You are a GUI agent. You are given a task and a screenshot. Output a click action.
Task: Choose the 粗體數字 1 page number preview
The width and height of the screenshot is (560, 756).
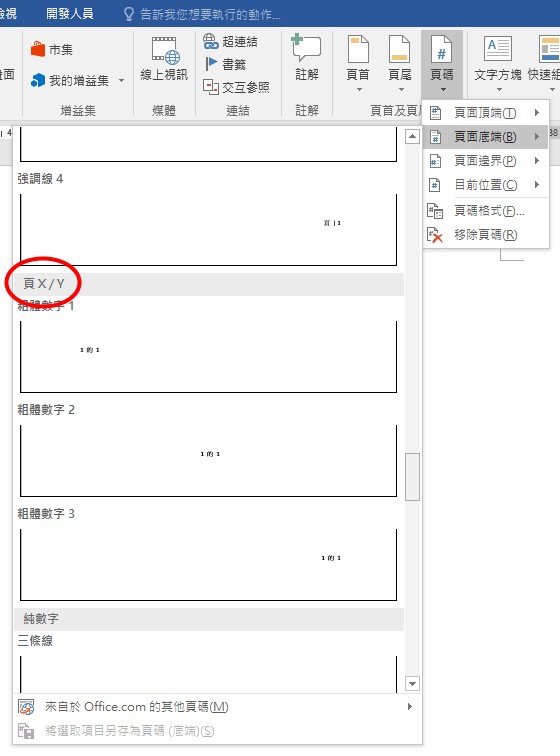(x=208, y=357)
